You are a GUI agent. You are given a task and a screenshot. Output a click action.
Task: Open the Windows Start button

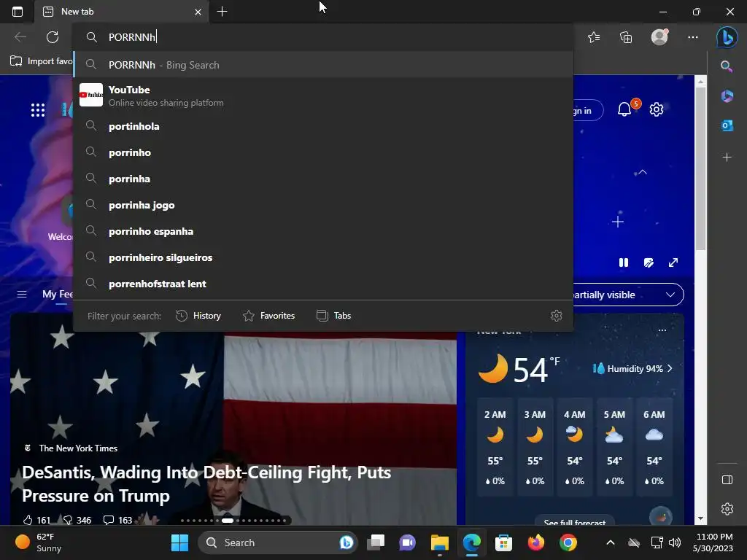click(x=179, y=542)
